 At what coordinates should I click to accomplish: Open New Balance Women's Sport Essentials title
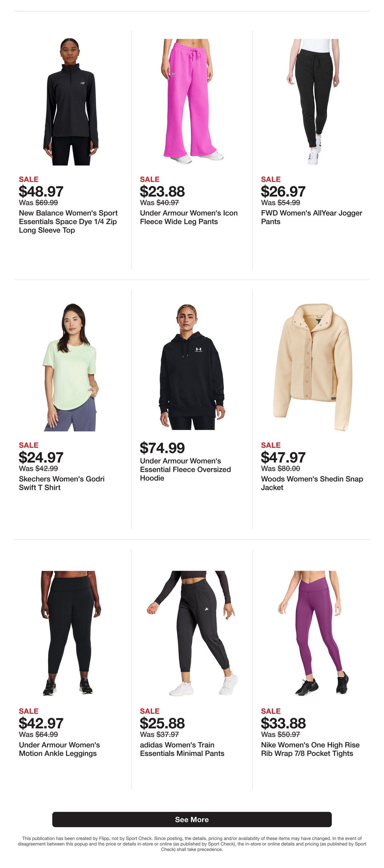pos(68,222)
